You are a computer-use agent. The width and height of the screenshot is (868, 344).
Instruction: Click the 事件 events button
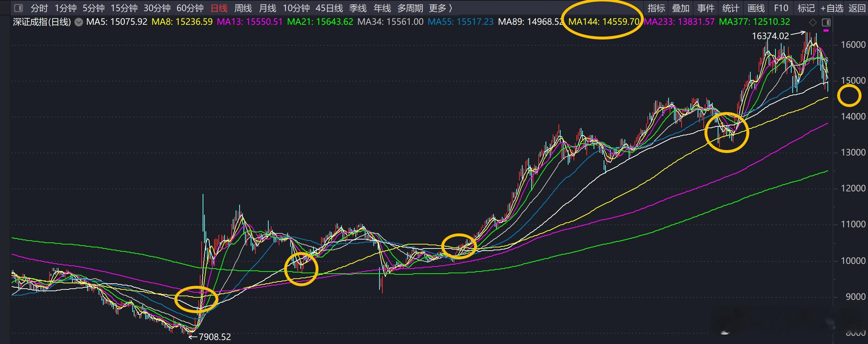click(706, 8)
